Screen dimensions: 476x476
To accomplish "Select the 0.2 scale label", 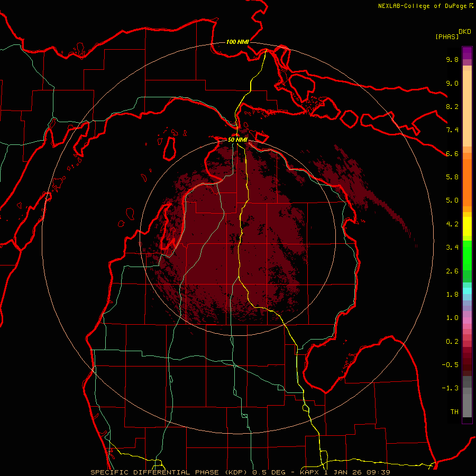I will click(452, 342).
